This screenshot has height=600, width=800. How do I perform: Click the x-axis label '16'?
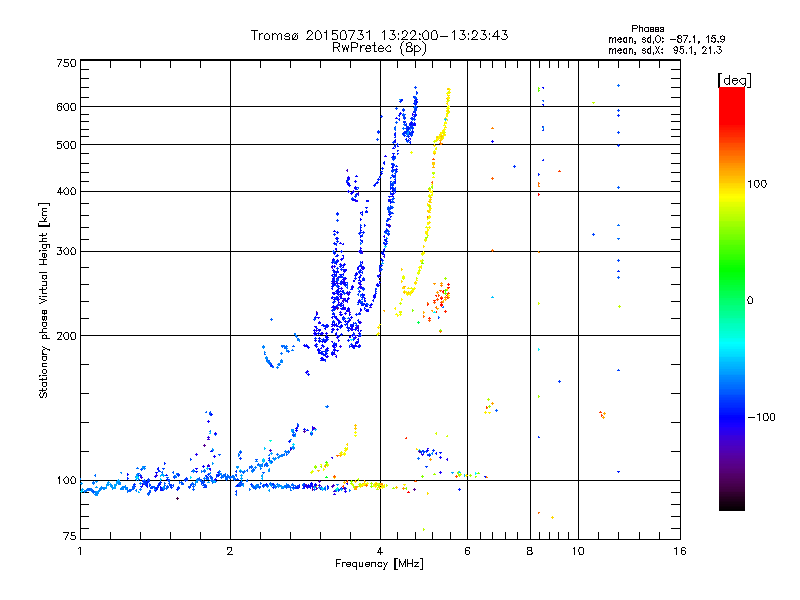680,551
